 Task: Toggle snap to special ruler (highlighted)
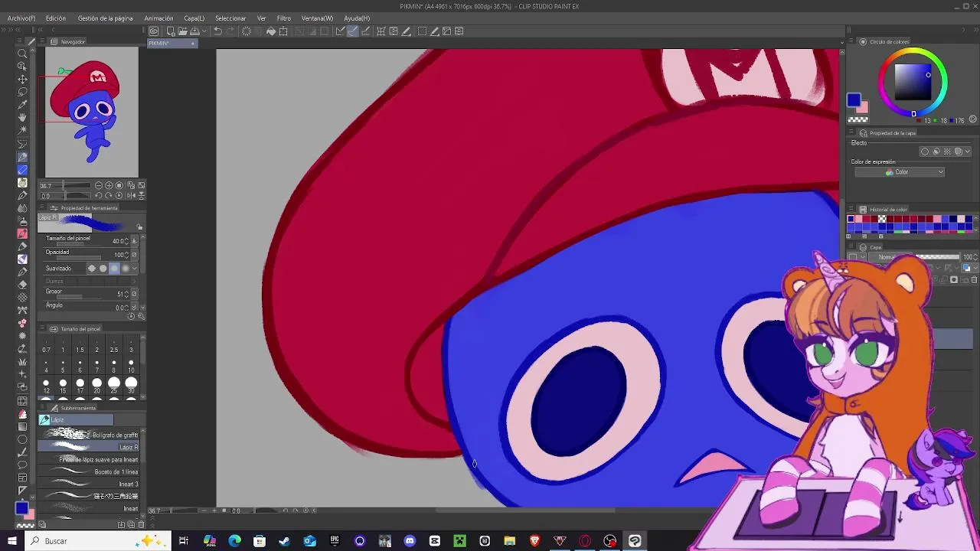(x=352, y=31)
